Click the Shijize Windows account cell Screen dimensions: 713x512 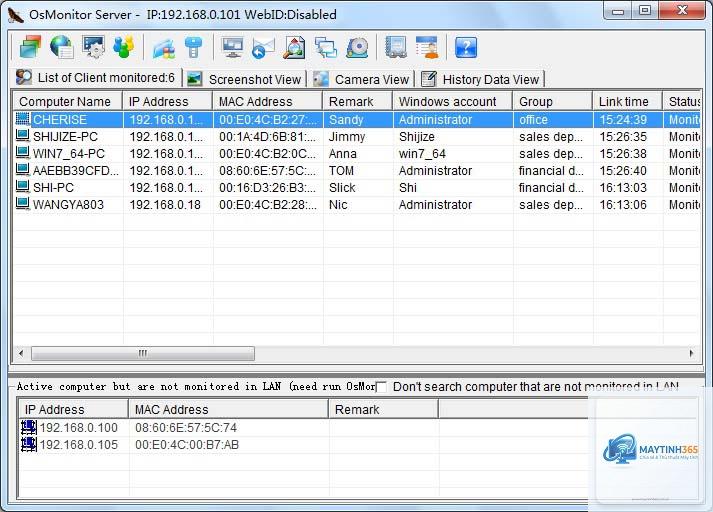(x=417, y=136)
